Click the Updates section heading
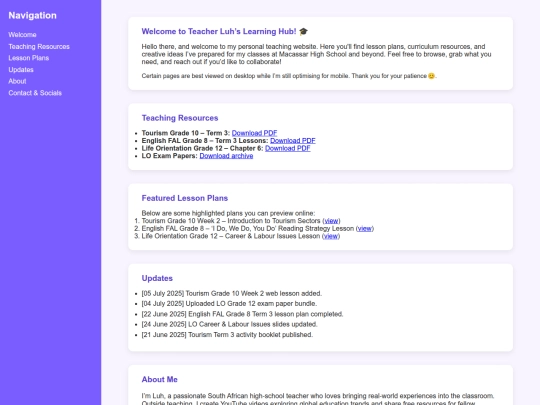Screen dimensions: 540x405 click(x=157, y=278)
